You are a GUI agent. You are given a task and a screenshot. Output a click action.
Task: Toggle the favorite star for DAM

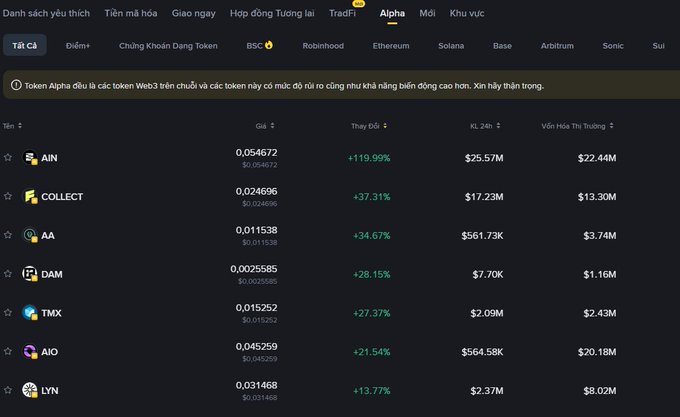[x=8, y=274]
